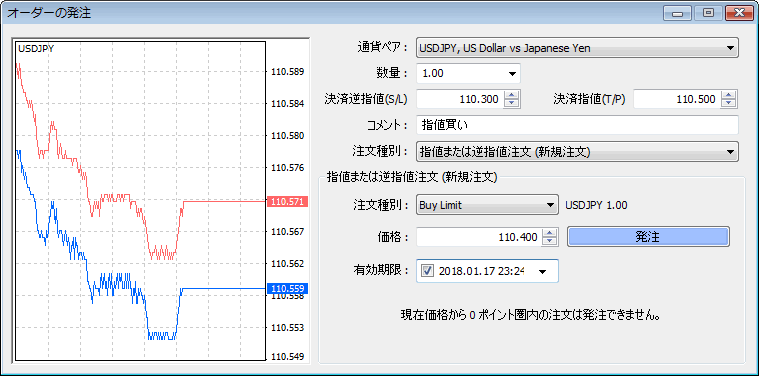Click the 決済指値(T/P) input field

(677, 99)
